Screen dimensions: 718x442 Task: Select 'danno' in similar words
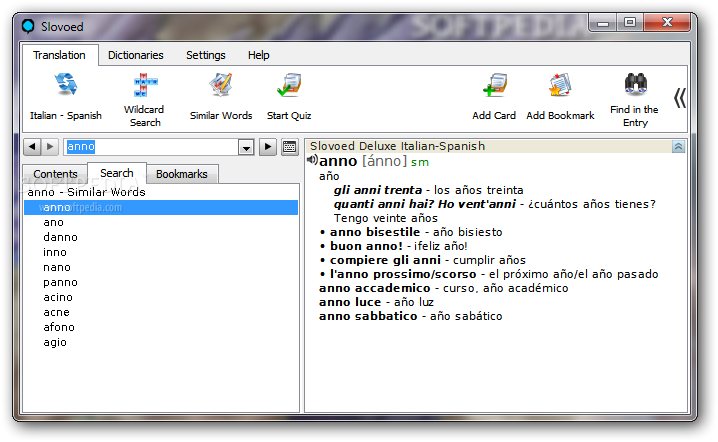point(60,237)
